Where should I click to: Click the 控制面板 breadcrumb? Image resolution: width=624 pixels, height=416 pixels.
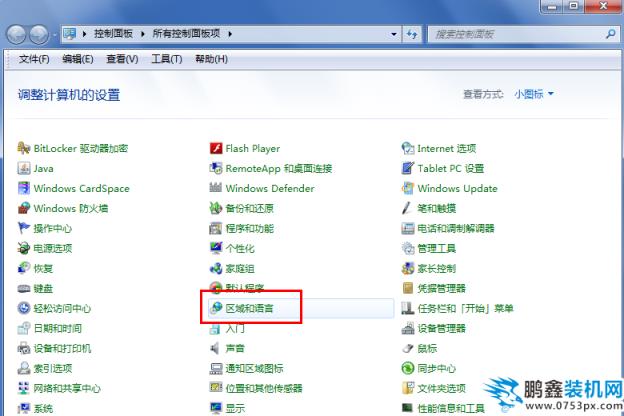click(x=113, y=34)
